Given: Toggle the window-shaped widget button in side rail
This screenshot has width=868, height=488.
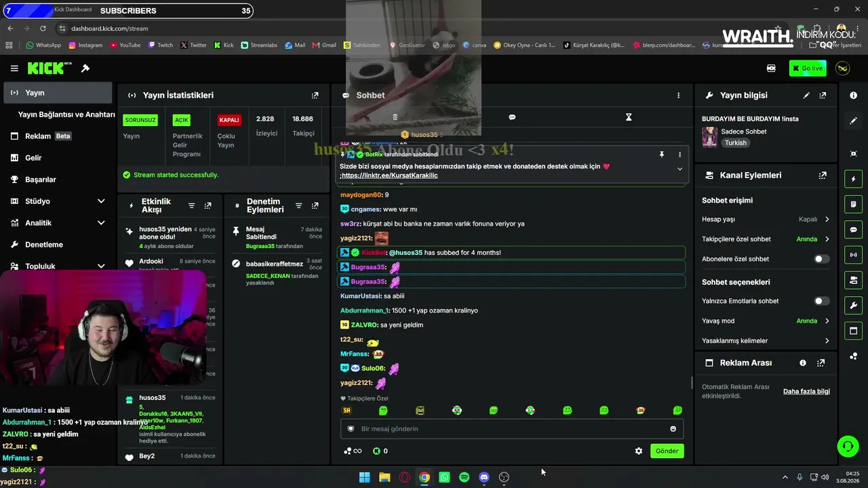Looking at the screenshot, I should click(853, 331).
